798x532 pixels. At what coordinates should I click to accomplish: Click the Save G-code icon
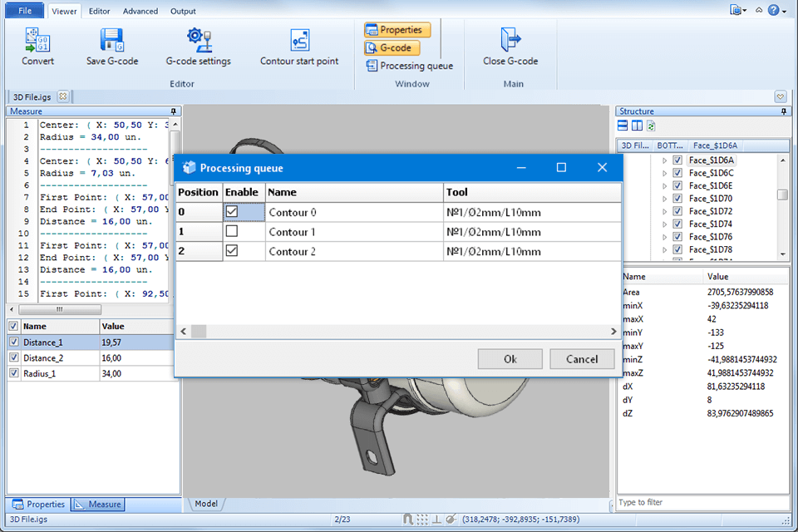pyautogui.click(x=112, y=41)
